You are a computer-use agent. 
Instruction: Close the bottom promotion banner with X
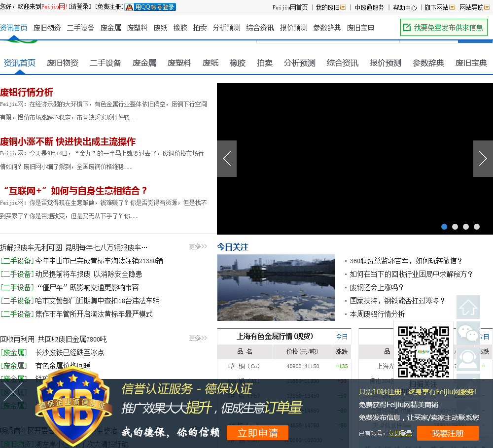(x=12, y=392)
